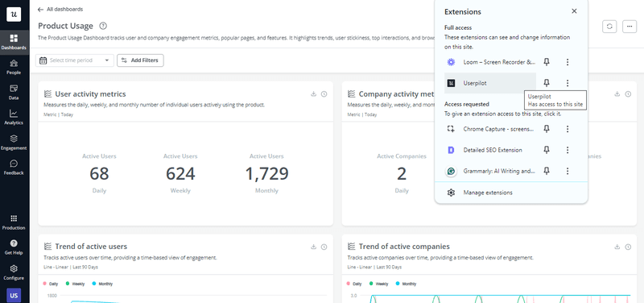Open Engagement section in sidebar
Viewport: 644px width, 303px height.
click(14, 143)
